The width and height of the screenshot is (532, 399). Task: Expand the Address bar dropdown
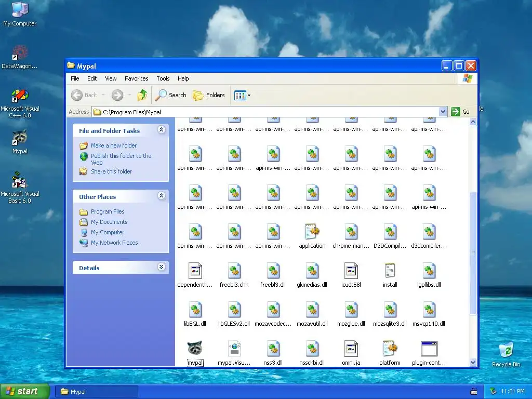pyautogui.click(x=443, y=112)
